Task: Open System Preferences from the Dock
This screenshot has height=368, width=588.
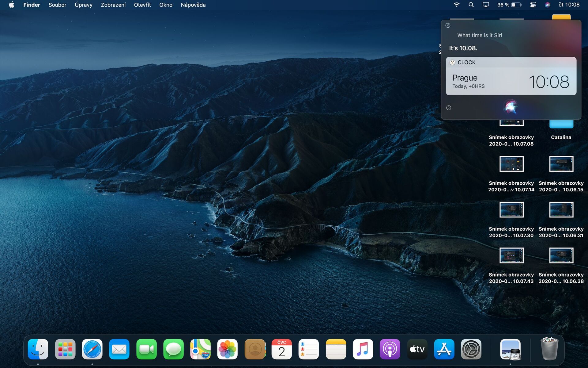Action: click(x=471, y=349)
